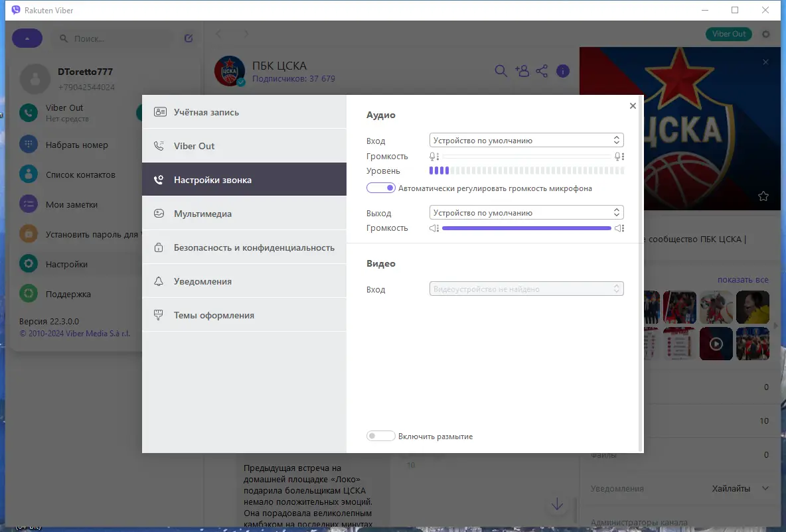786x532 pixels.
Task: Enable Включить размытие blur toggle
Action: 380,435
